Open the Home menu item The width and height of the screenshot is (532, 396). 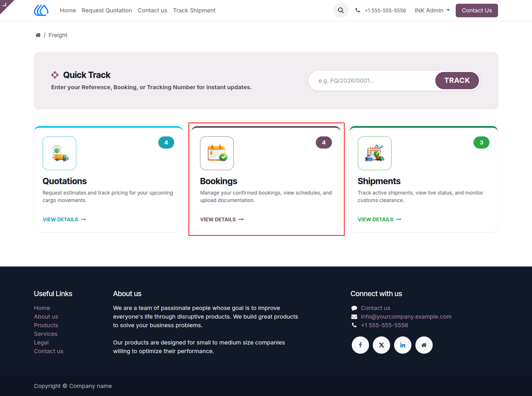(68, 10)
